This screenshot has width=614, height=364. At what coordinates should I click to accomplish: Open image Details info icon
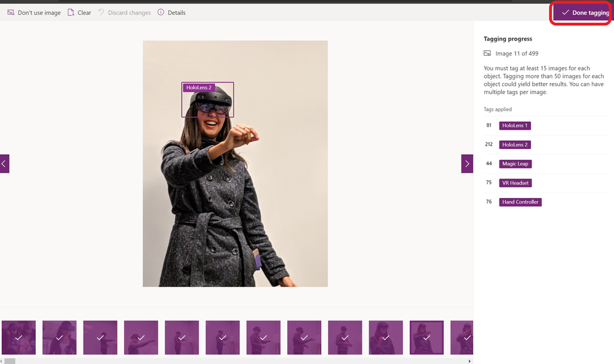coord(161,12)
